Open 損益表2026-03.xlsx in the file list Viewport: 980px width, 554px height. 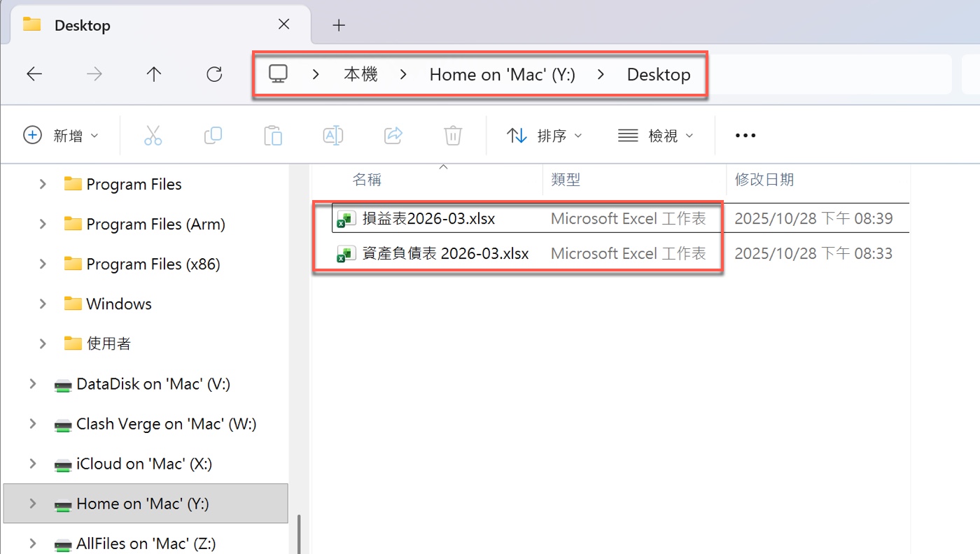click(x=428, y=218)
